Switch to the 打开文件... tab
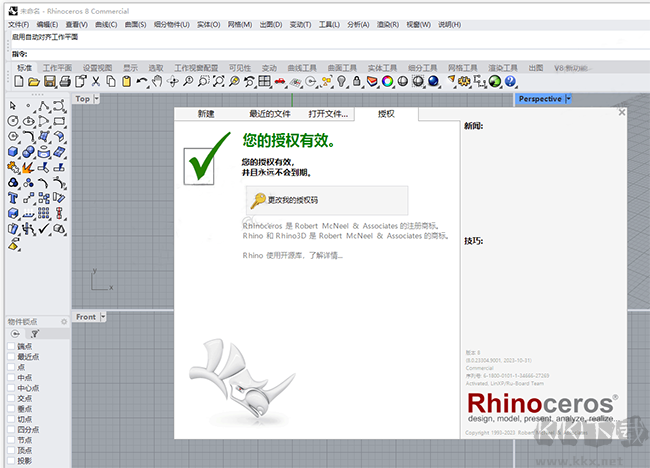This screenshot has height=468, width=650. tap(328, 114)
